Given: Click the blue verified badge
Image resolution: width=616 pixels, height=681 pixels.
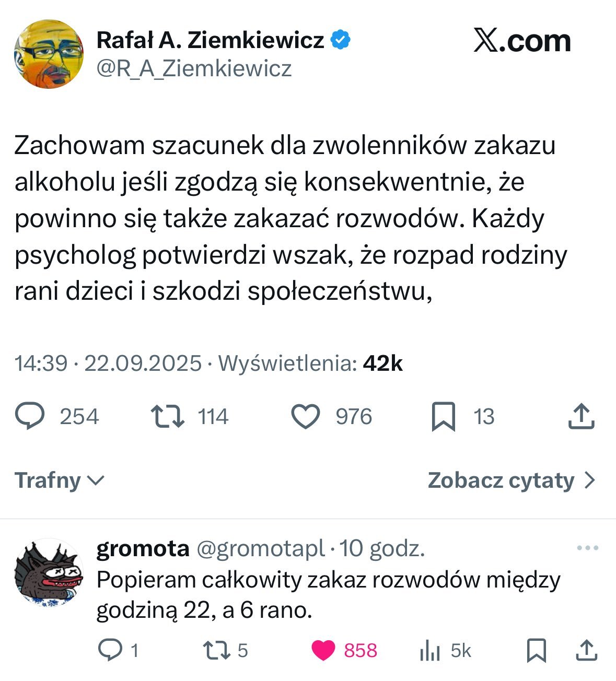Looking at the screenshot, I should coord(341,41).
